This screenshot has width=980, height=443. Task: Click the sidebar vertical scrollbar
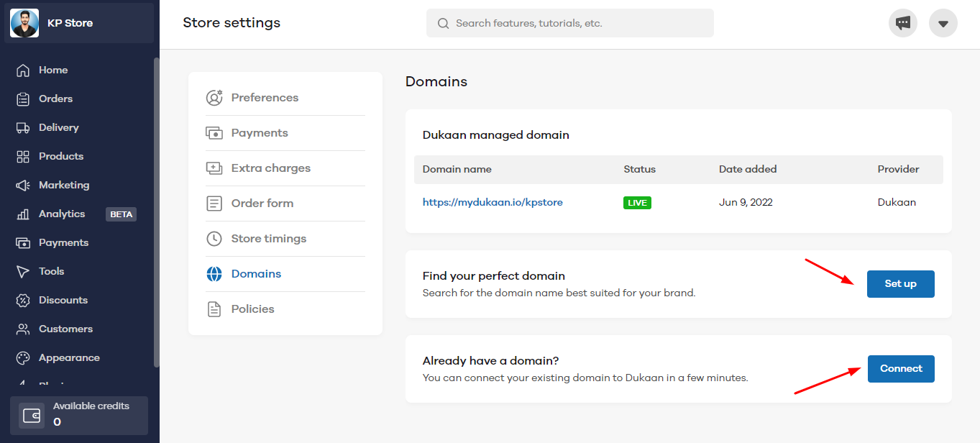[x=157, y=212]
